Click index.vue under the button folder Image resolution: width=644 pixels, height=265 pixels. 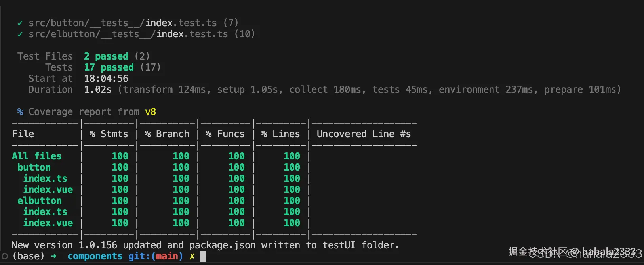[48, 190]
